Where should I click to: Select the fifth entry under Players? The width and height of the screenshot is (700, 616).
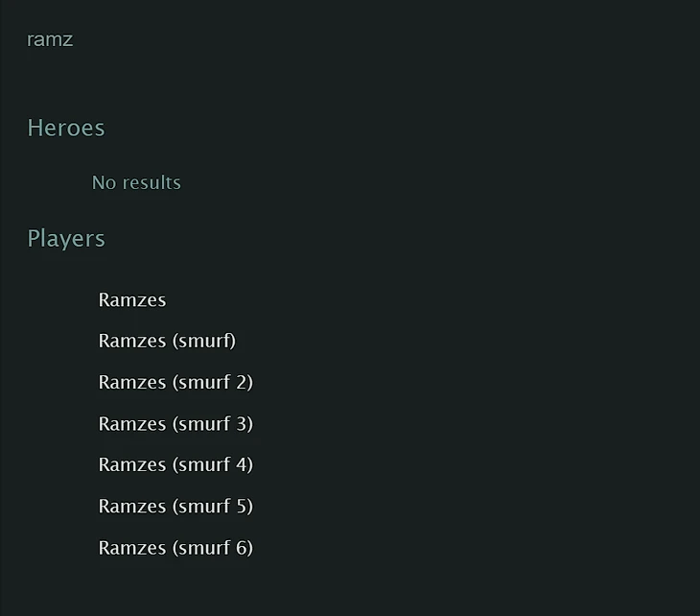pos(175,464)
